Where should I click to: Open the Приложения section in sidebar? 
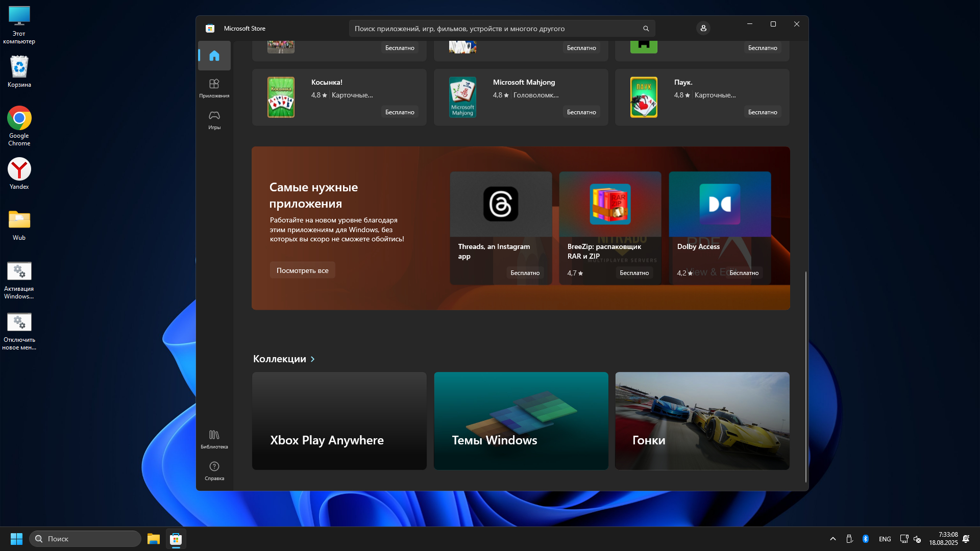214,88
